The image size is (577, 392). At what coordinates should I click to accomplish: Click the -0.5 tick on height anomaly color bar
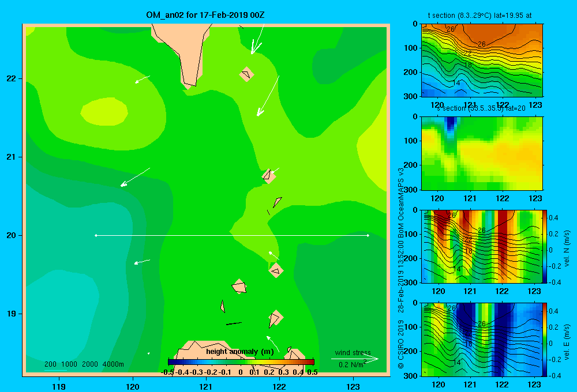[167, 372]
